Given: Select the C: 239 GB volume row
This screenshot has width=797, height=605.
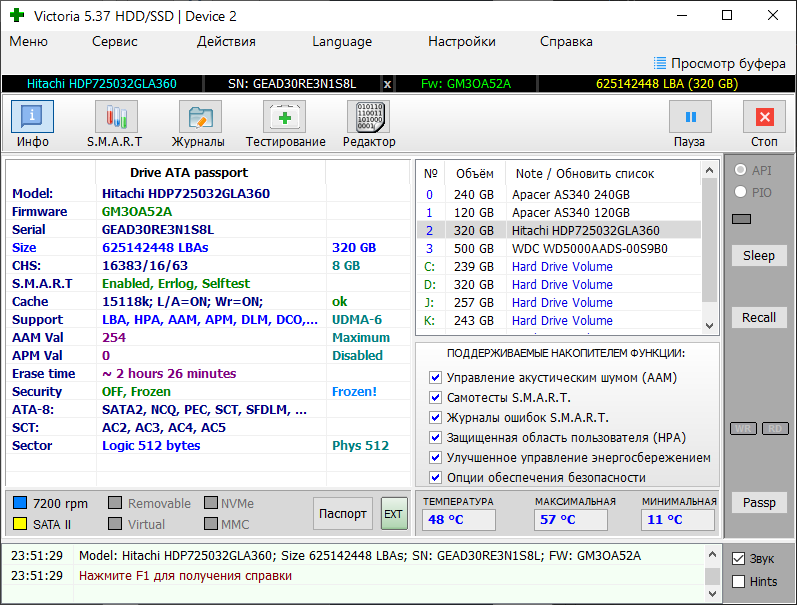Looking at the screenshot, I should point(559,267).
